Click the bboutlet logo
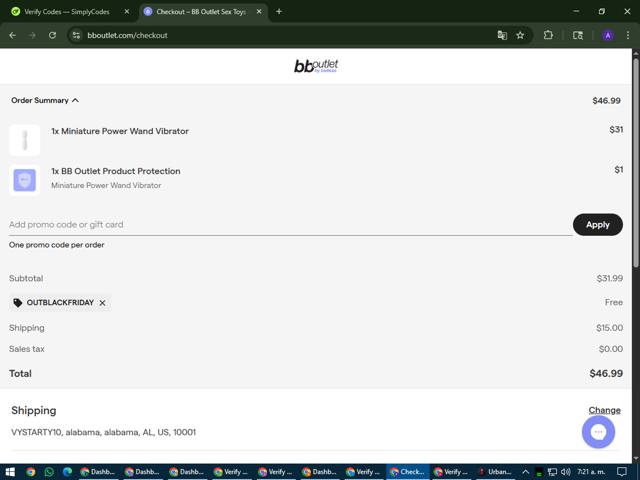 [316, 66]
